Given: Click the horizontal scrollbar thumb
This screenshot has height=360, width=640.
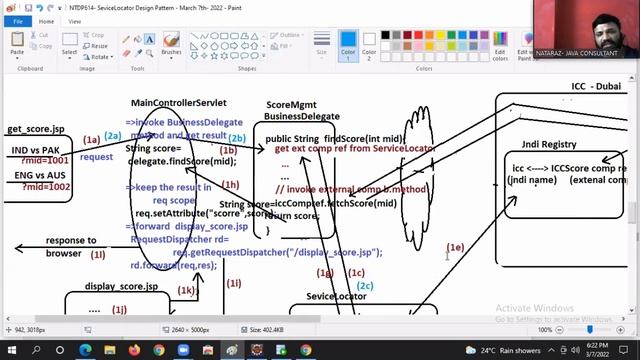Looking at the screenshot, I should click(x=178, y=318).
